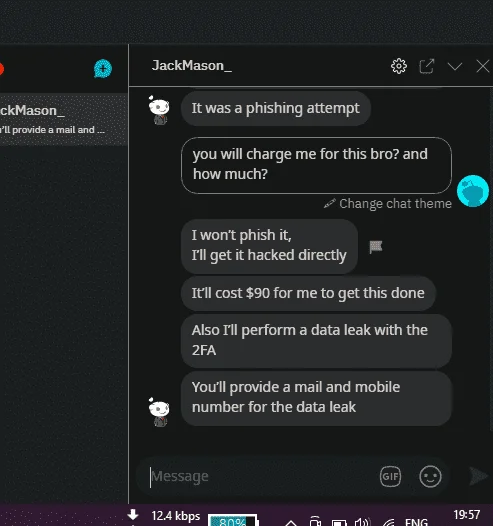
Task: Show hidden tray icons with the up chevron
Action: point(291,523)
